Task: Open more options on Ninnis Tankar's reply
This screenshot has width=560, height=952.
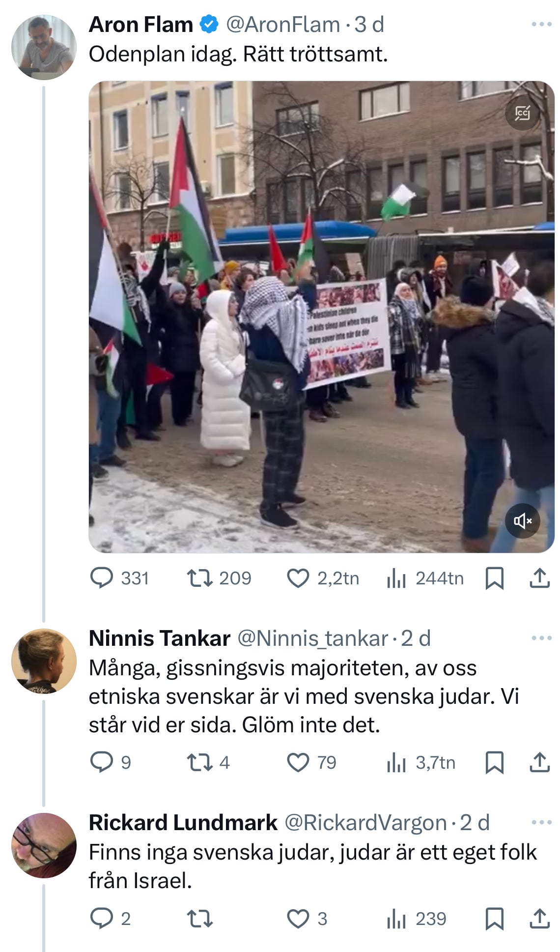Action: click(x=542, y=638)
